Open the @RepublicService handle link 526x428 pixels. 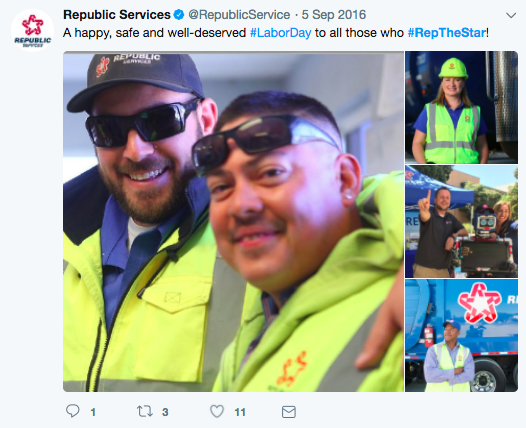click(x=239, y=15)
